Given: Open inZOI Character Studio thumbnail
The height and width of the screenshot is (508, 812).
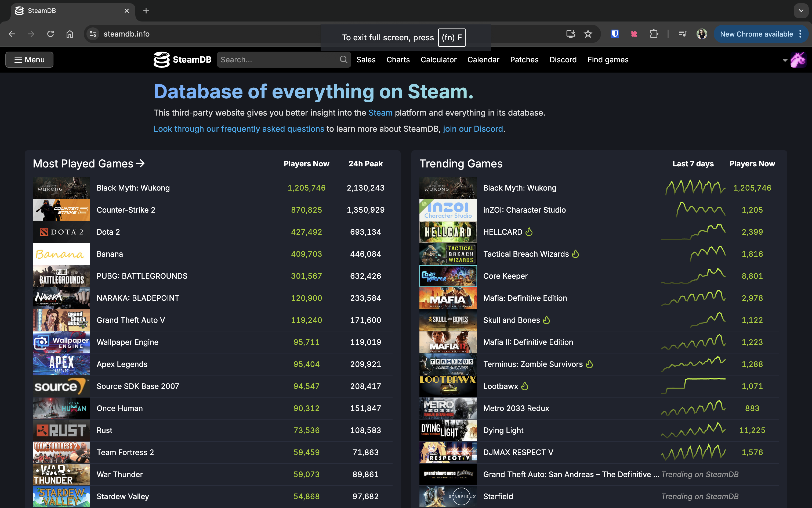Looking at the screenshot, I should [448, 210].
